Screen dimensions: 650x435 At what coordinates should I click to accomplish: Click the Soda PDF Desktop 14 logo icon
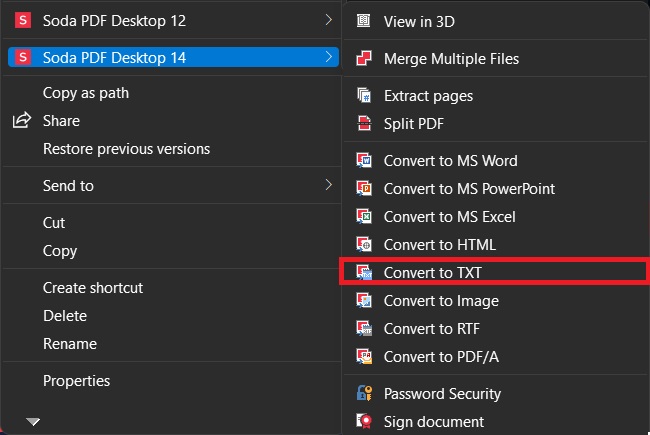23,57
